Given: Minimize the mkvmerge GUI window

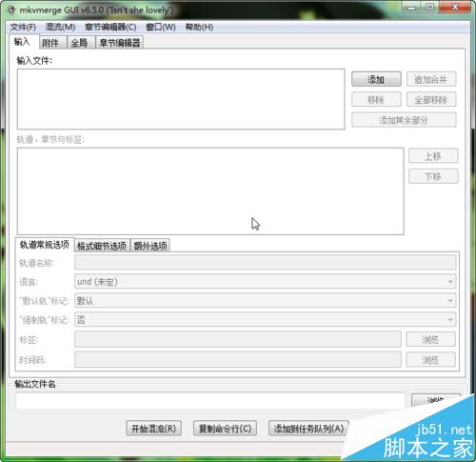Looking at the screenshot, I should tap(412, 7).
